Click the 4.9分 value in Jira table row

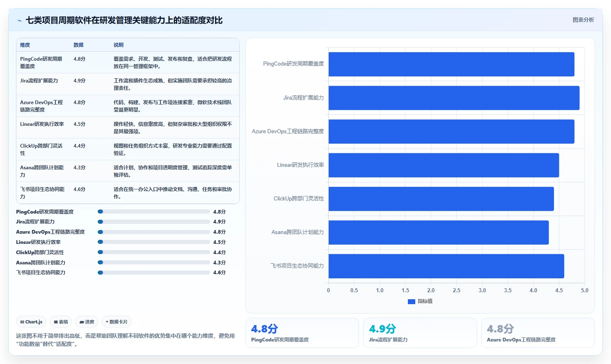click(80, 81)
